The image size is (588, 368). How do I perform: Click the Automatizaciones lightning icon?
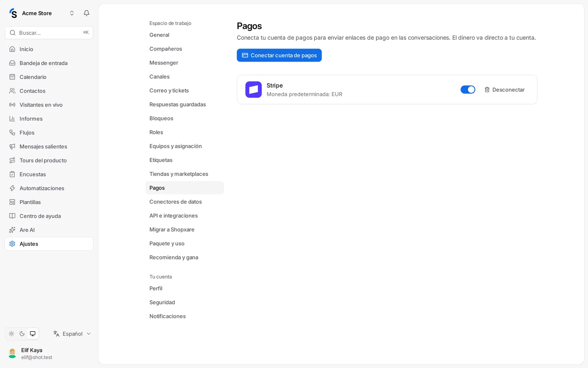12,188
